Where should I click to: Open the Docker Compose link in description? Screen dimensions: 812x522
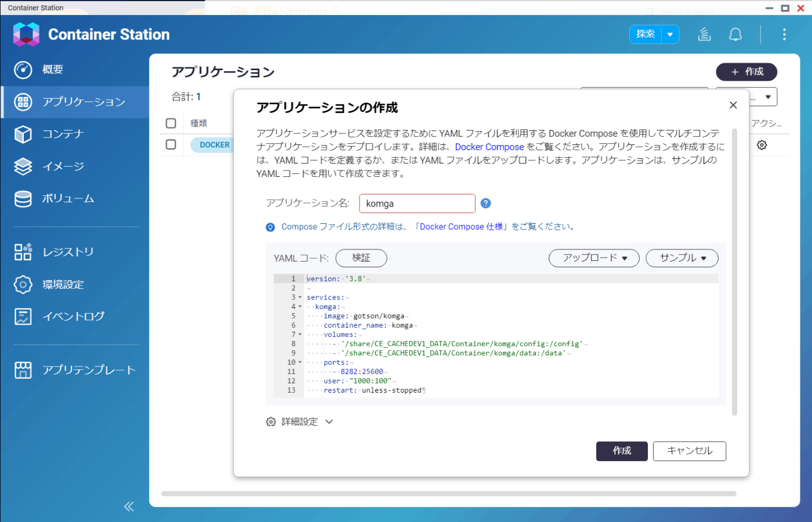[490, 147]
